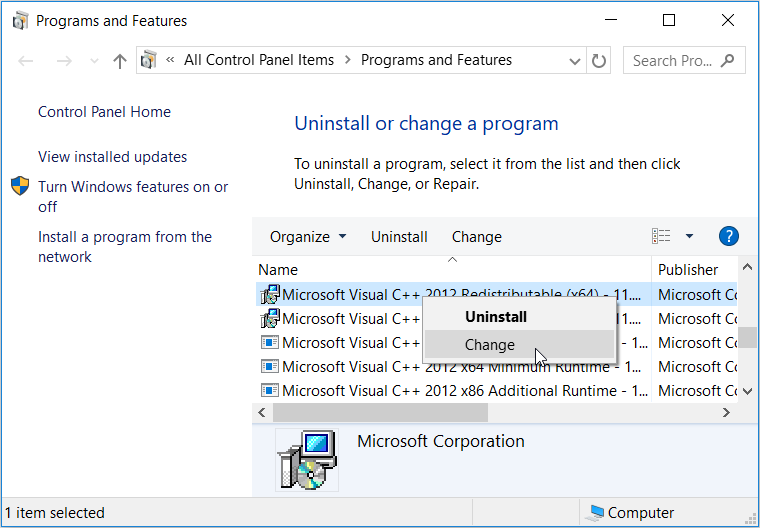The width and height of the screenshot is (760, 528).
Task: Refresh the Programs and Features list
Action: pyautogui.click(x=599, y=61)
